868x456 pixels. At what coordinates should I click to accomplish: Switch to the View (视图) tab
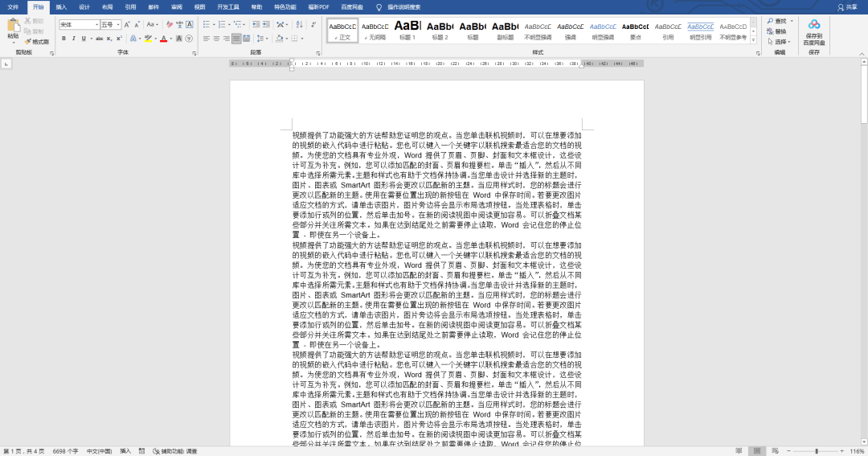(x=200, y=7)
